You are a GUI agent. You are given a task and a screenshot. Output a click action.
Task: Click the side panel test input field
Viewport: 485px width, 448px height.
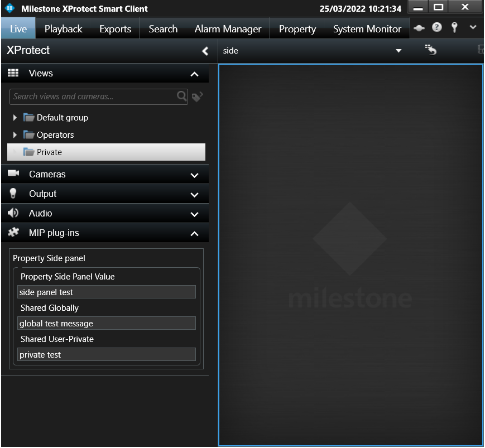coord(107,292)
